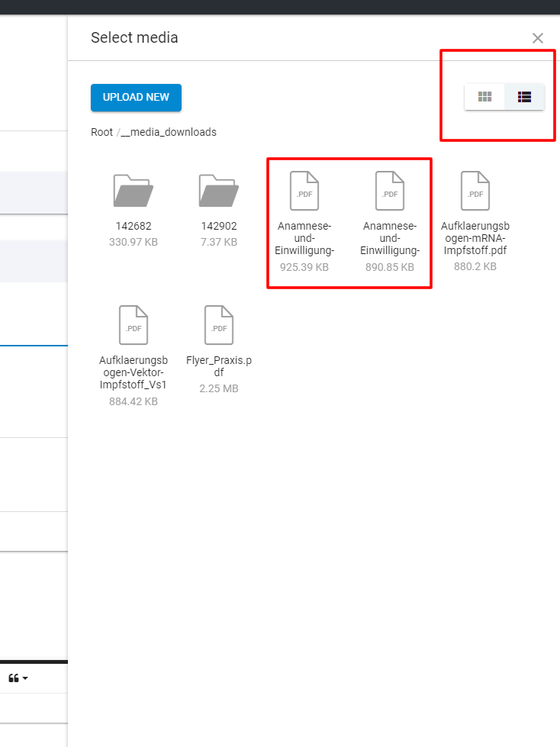Click the Select media dialog title

(x=134, y=37)
